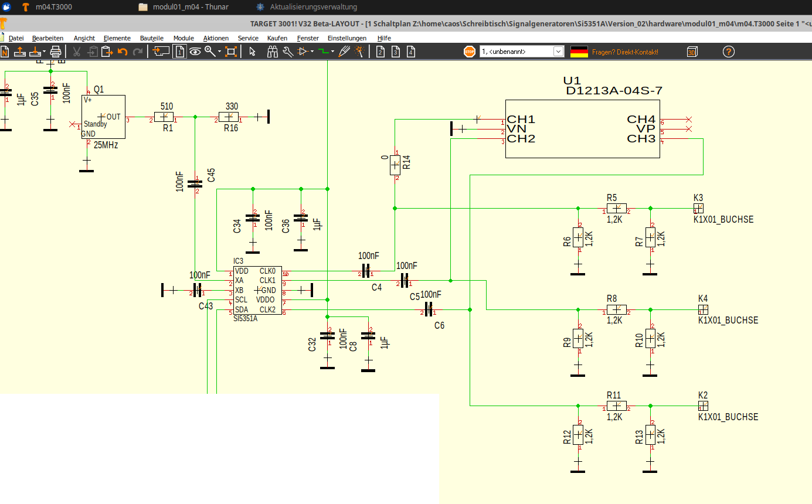Expand the green wire tool dropdown arrow
This screenshot has height=504, width=812.
[x=332, y=52]
